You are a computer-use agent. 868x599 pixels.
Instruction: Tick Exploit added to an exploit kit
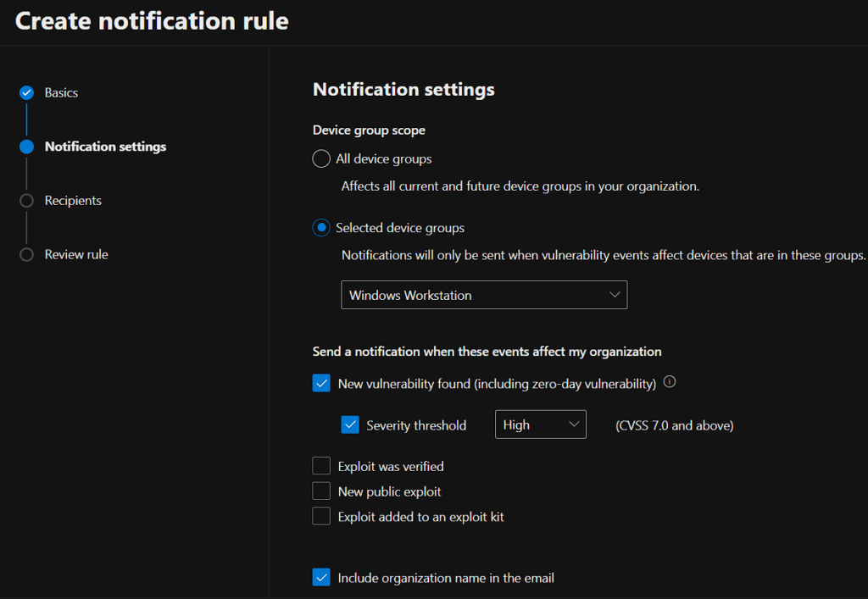(321, 516)
